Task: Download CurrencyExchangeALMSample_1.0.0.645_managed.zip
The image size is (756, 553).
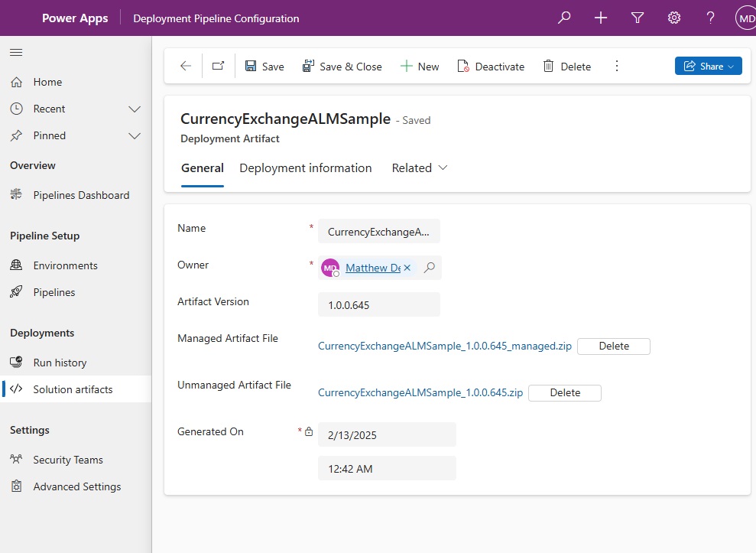Action: pyautogui.click(x=445, y=346)
